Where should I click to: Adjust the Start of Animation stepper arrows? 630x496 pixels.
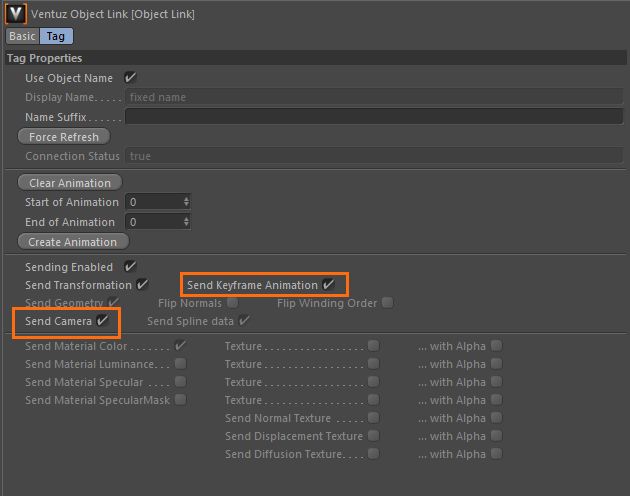click(186, 202)
